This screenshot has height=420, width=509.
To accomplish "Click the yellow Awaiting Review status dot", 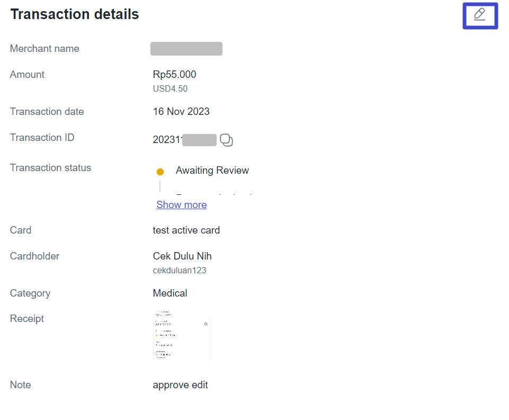I will click(x=160, y=172).
